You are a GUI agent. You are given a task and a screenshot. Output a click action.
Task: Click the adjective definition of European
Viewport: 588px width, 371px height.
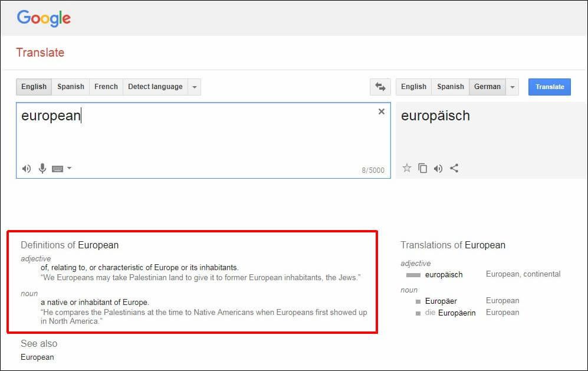(x=140, y=267)
